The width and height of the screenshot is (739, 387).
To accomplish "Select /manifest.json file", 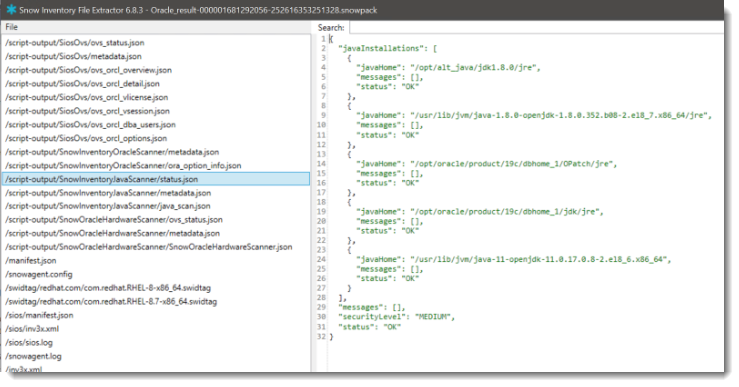I will tap(31, 260).
